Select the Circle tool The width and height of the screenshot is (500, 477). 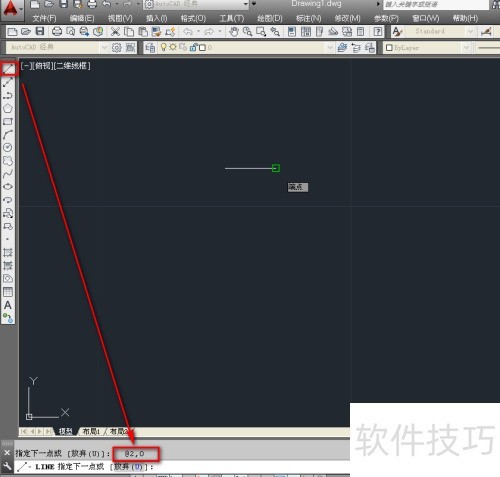click(x=8, y=147)
